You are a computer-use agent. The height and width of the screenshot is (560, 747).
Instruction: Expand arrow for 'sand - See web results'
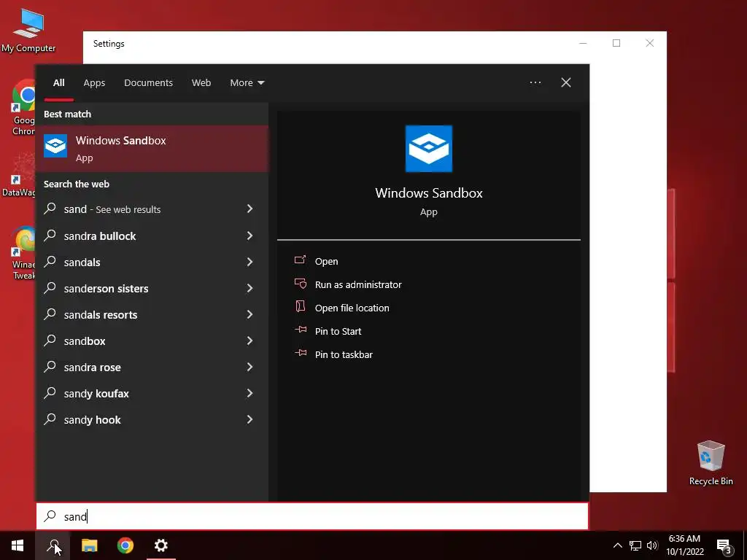tap(249, 209)
